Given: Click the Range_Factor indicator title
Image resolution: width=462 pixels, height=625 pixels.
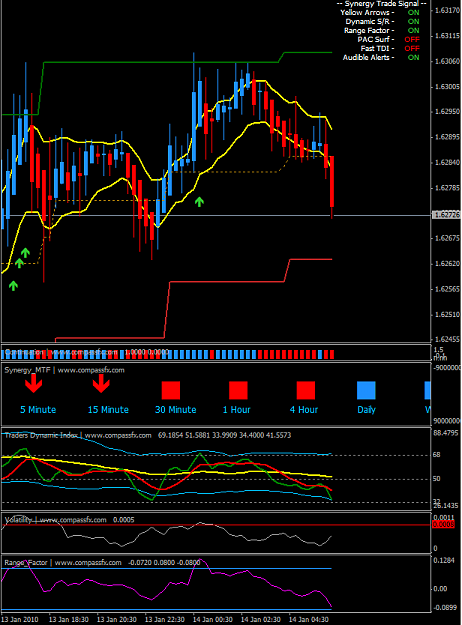Looking at the screenshot, I should click(x=63, y=562).
